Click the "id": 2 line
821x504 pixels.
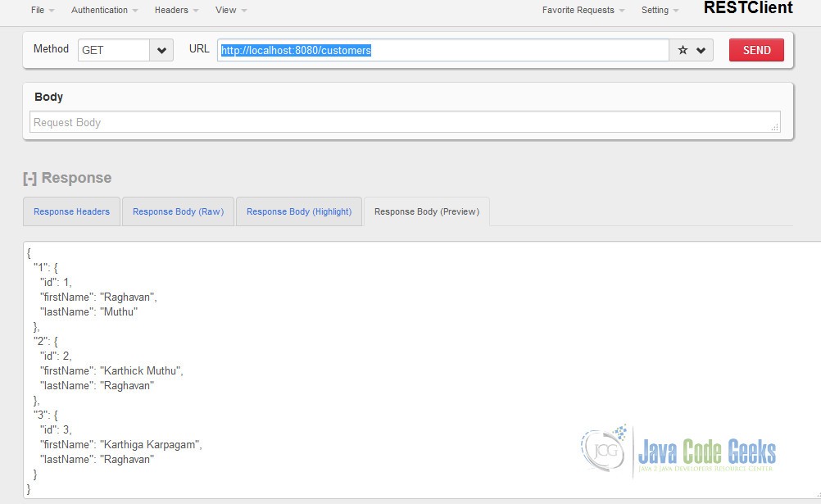[56, 356]
